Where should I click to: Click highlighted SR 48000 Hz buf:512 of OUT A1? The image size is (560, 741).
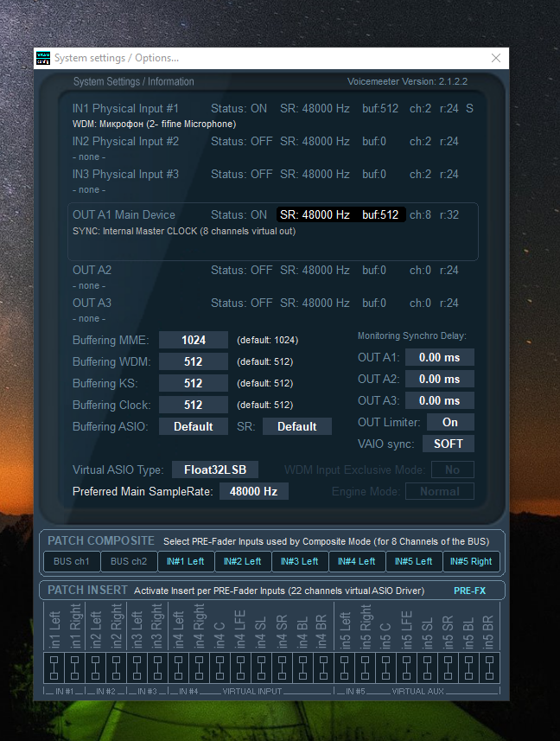(340, 215)
